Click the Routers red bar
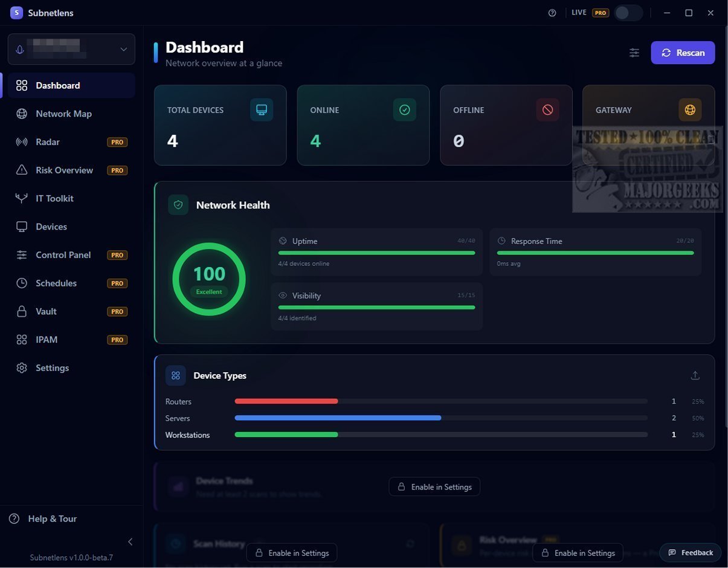This screenshot has width=728, height=568. (x=286, y=401)
